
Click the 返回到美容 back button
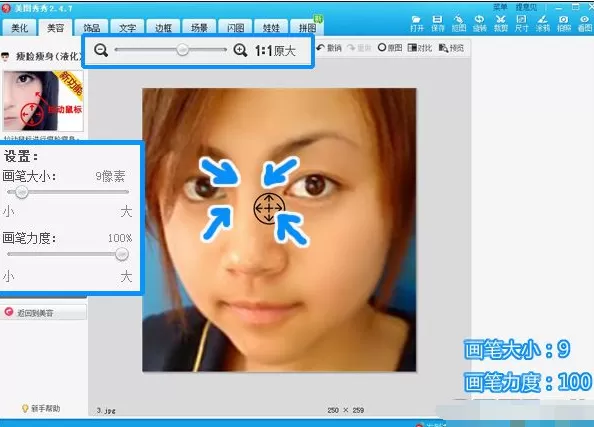(43, 313)
